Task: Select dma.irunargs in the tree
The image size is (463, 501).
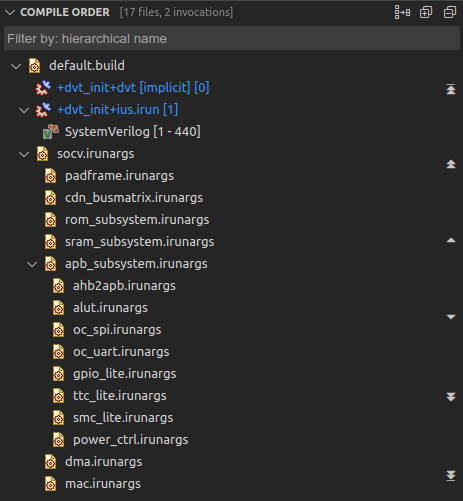Action: (104, 462)
